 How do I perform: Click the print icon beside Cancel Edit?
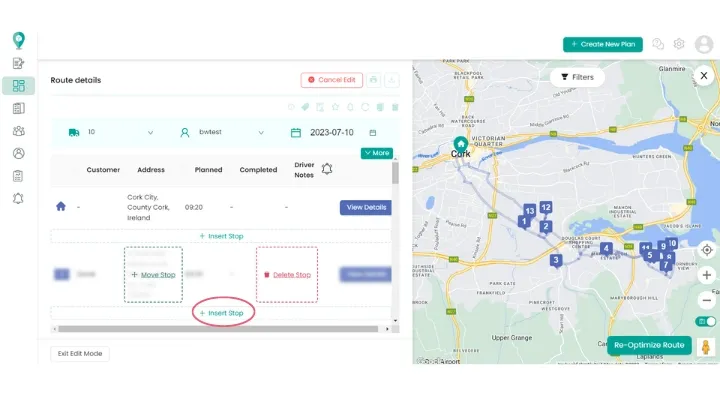[373, 80]
